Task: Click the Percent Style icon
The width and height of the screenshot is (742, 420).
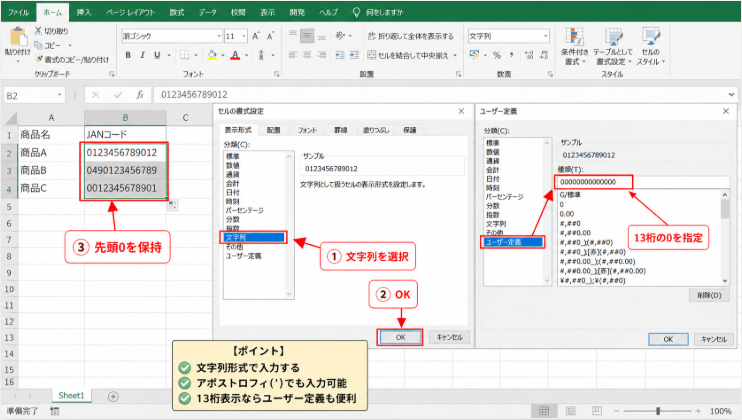Action: coord(497,55)
